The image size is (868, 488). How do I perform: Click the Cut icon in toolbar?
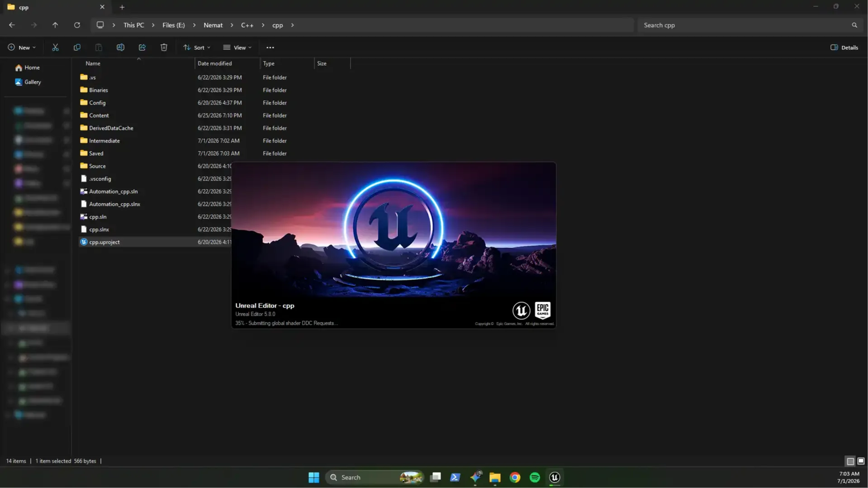[55, 47]
